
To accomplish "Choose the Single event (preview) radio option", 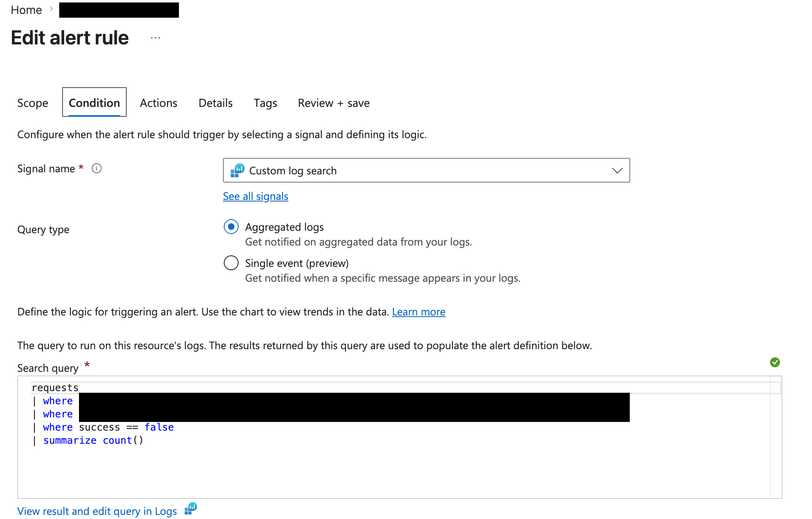I will tap(231, 263).
